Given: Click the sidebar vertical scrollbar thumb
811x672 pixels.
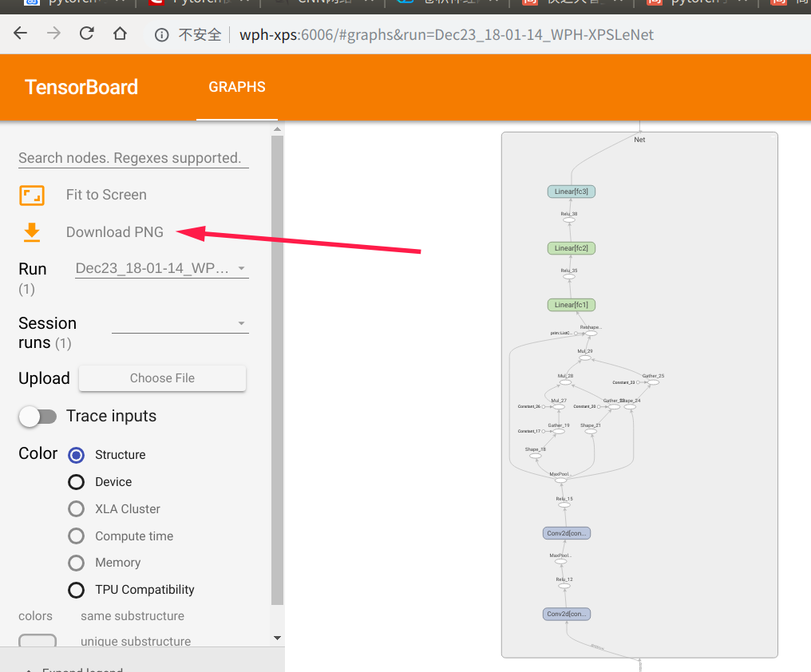Looking at the screenshot, I should coord(277,370).
